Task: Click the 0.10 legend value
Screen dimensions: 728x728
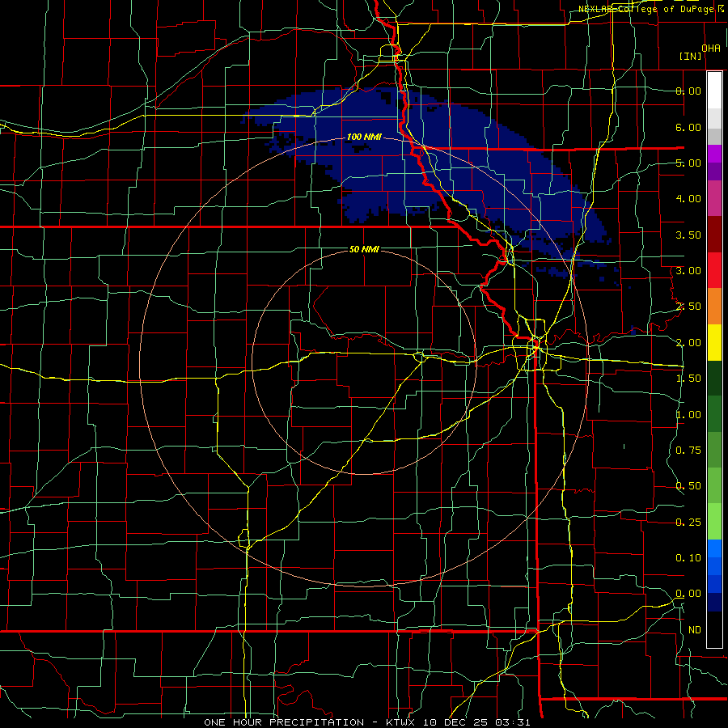Action: pos(688,558)
